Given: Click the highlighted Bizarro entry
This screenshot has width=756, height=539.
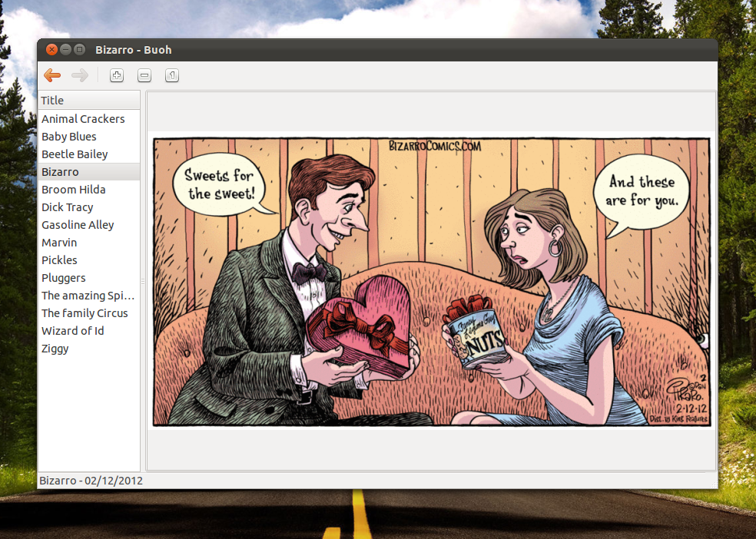Looking at the screenshot, I should (89, 172).
